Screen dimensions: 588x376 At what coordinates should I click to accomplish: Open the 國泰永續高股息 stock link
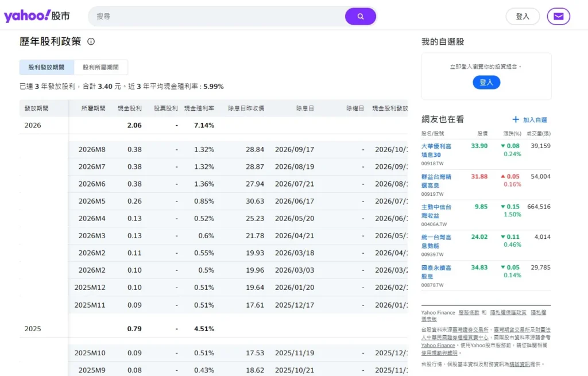[x=436, y=272]
